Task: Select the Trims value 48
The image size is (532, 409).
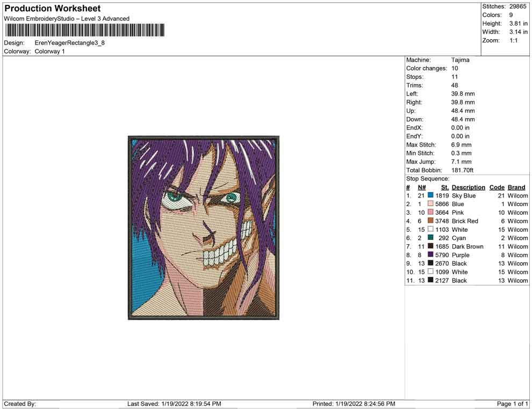Action: 455,85
